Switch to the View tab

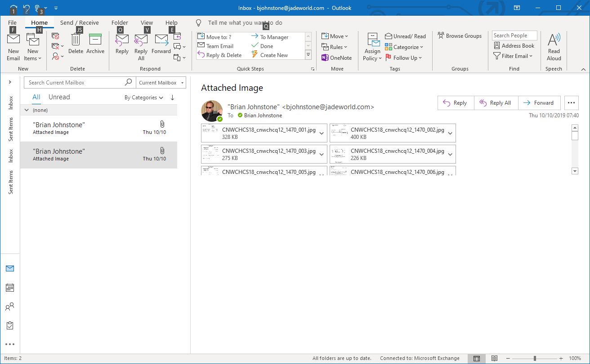(x=147, y=23)
